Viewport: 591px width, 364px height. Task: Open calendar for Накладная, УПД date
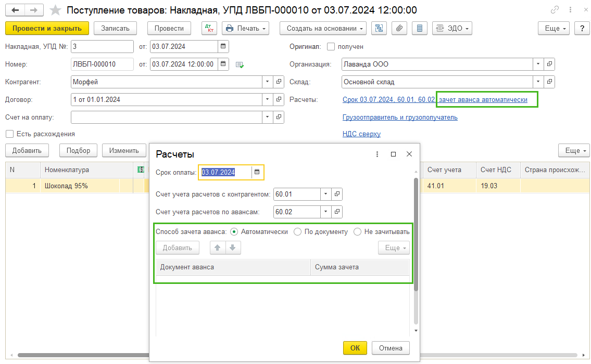click(x=223, y=46)
